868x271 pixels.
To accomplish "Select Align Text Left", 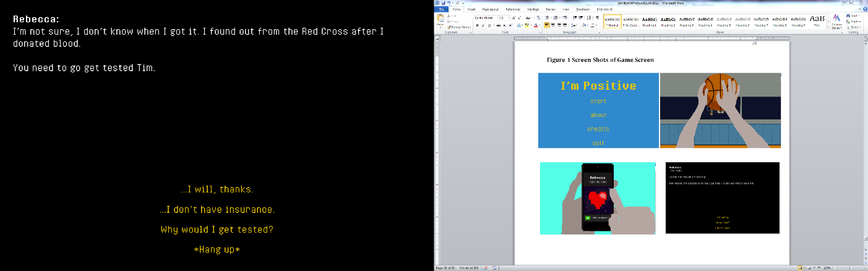I will click(547, 25).
